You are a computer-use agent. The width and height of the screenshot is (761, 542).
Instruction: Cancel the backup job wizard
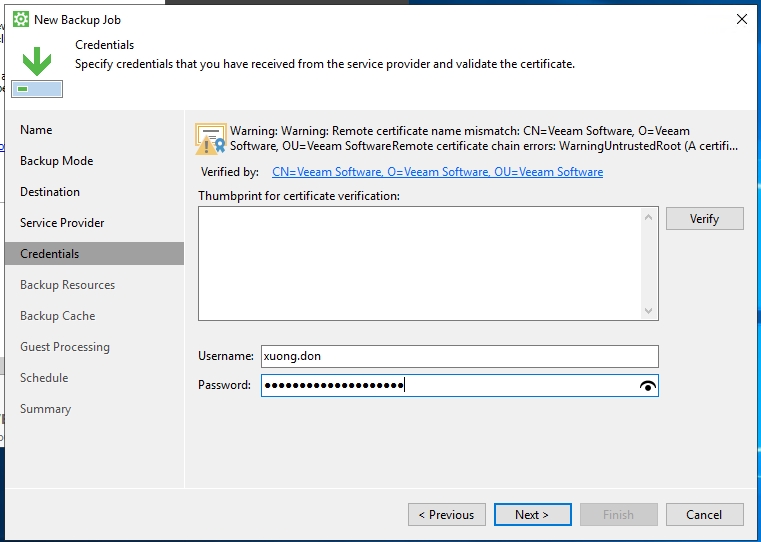click(704, 515)
